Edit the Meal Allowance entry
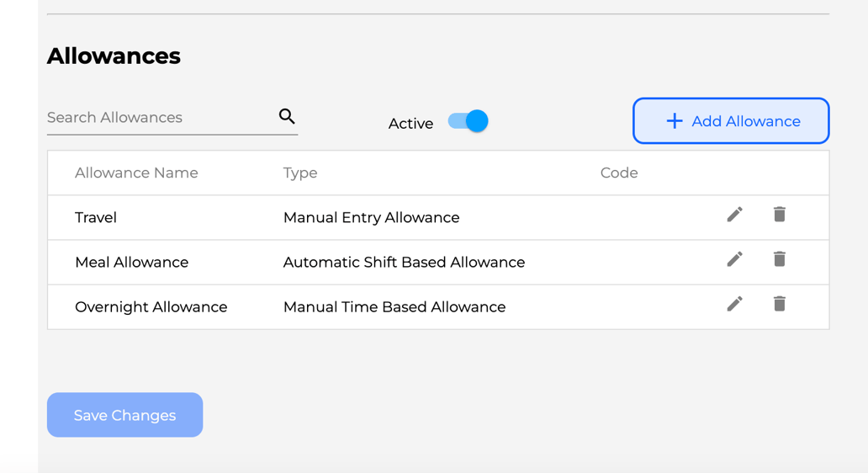 coord(734,259)
